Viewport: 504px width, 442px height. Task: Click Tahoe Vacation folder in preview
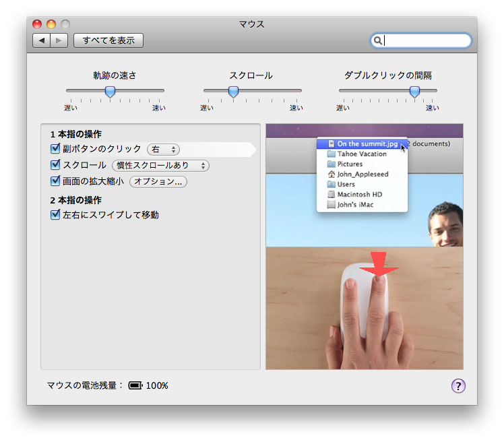362,154
